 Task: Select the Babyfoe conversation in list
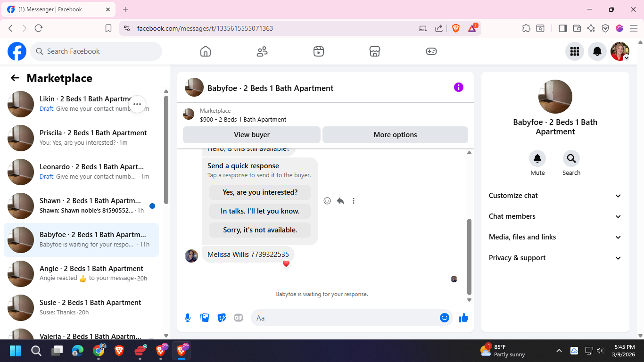point(81,240)
